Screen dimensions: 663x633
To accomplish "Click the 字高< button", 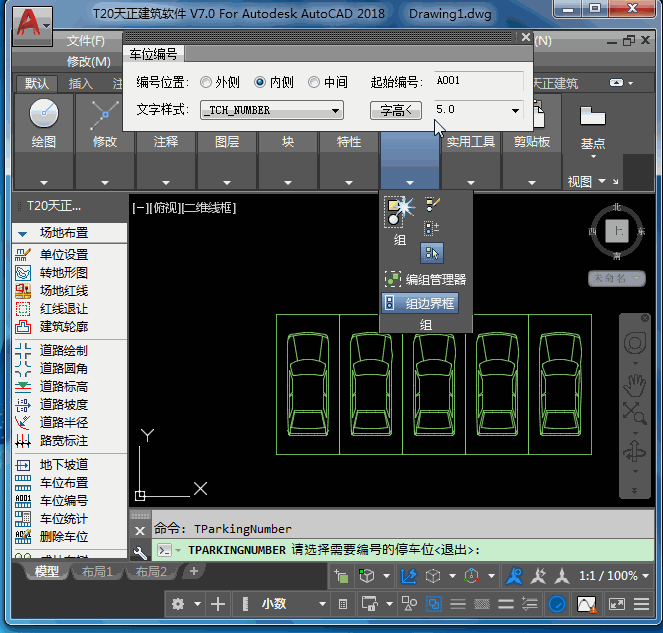I will point(396,110).
